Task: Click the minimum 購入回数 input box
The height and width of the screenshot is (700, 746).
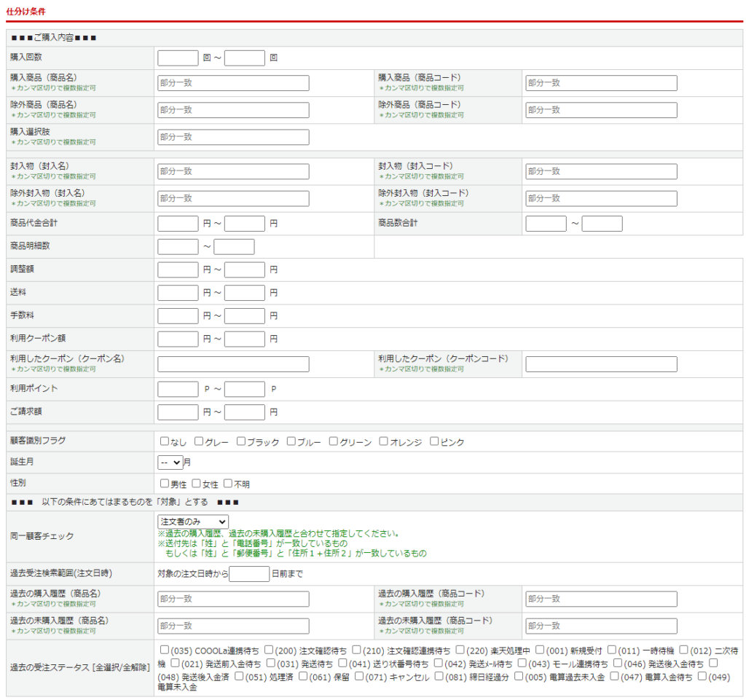Action: click(178, 58)
